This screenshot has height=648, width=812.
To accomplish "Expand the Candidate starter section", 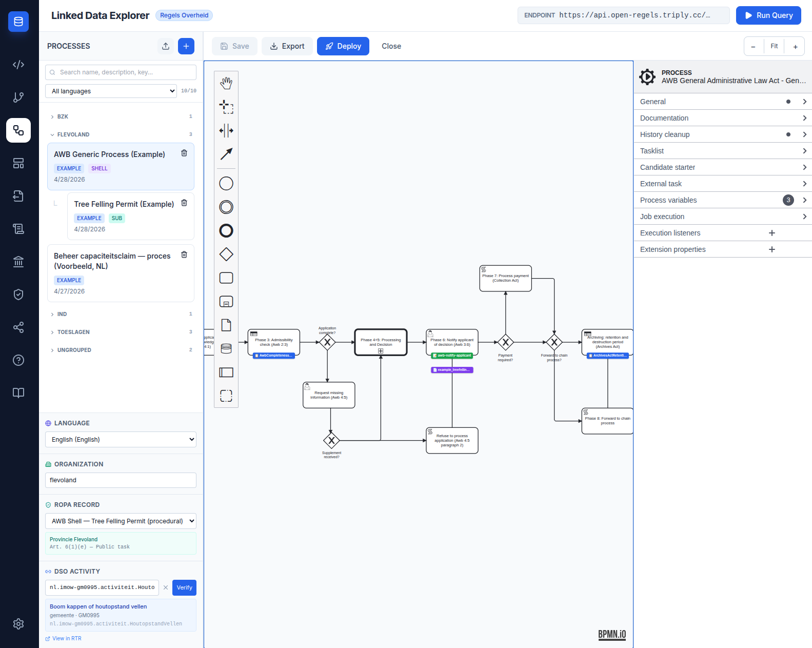I will 723,167.
